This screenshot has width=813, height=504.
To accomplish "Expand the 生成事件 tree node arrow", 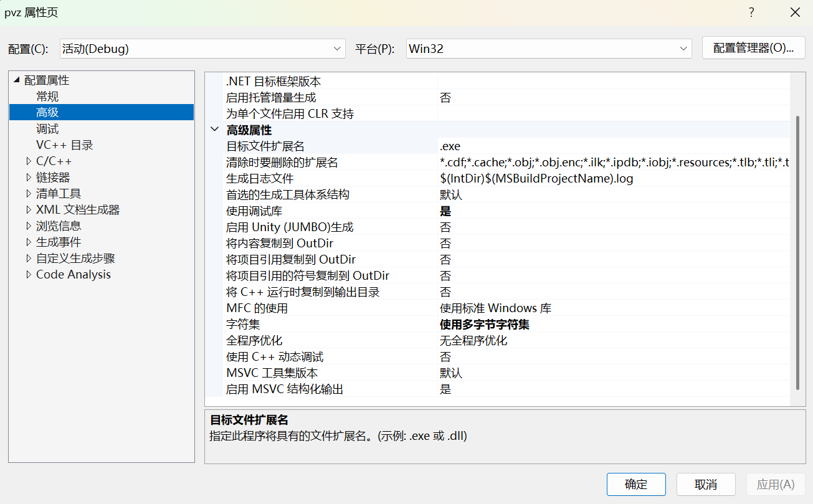I will point(29,242).
